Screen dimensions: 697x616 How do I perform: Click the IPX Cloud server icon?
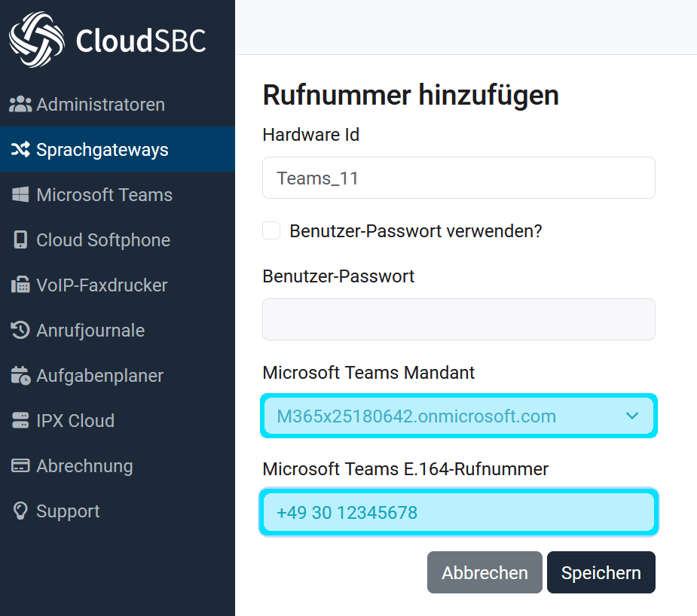20,421
